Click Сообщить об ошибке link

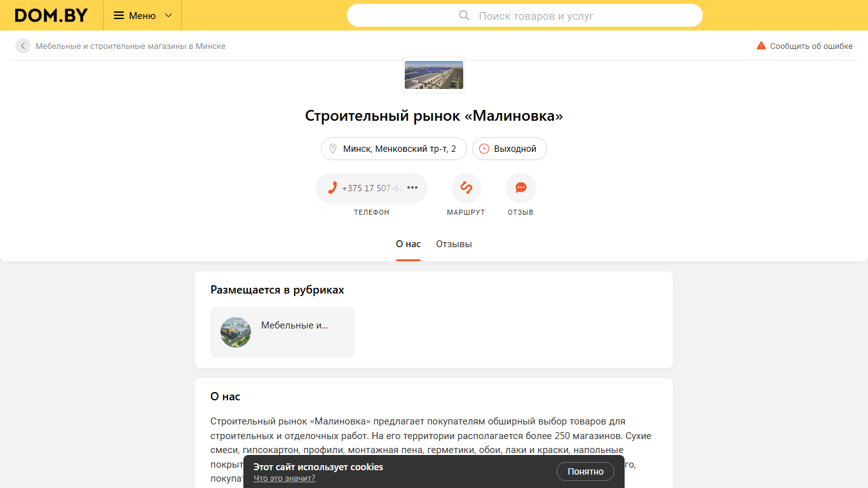[x=811, y=46]
